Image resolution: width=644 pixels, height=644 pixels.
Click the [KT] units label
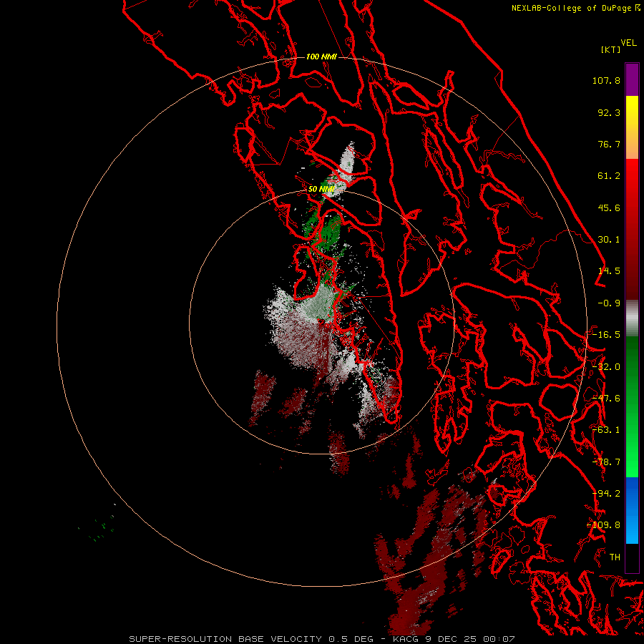[611, 49]
